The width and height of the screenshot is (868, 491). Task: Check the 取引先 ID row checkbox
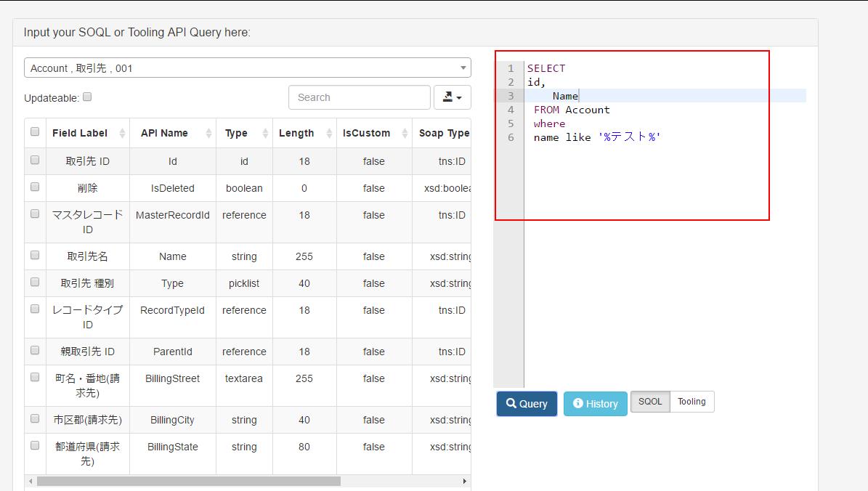click(35, 160)
